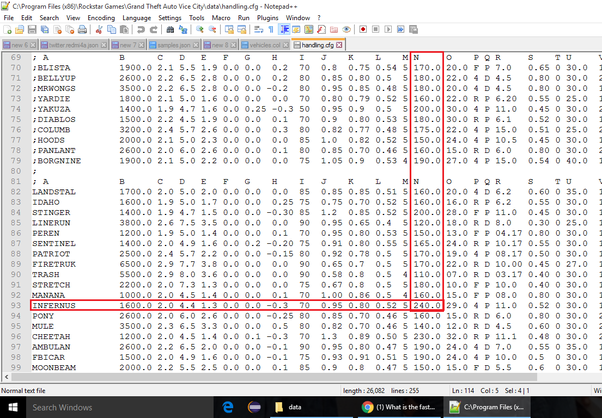Open the Plugins menu
This screenshot has width=602, height=418.
(x=268, y=18)
